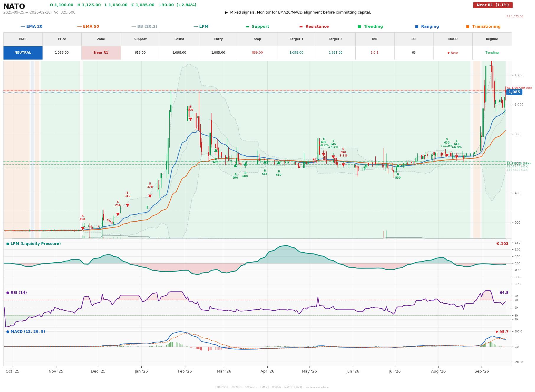The height and width of the screenshot is (392, 535).
Task: Click the RSI value 65 in table
Action: (x=414, y=53)
